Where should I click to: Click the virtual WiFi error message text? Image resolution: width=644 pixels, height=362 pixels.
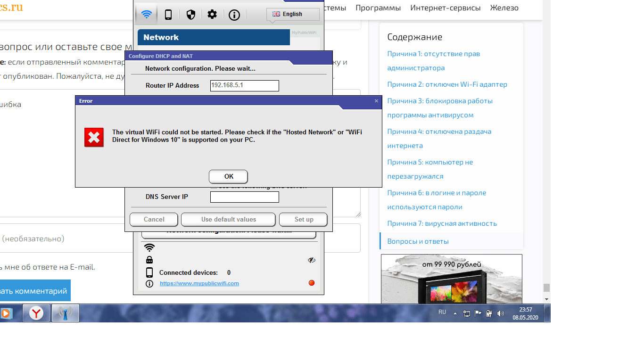[237, 136]
